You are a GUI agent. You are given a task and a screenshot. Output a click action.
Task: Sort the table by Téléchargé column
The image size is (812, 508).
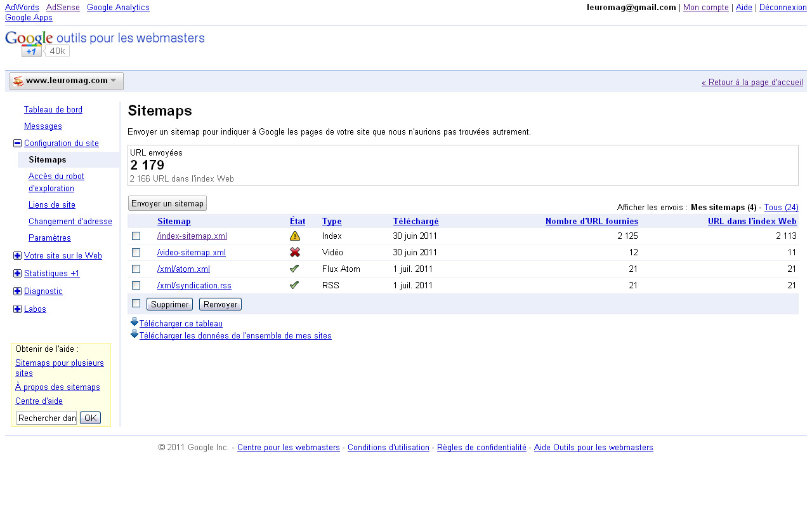coord(416,222)
